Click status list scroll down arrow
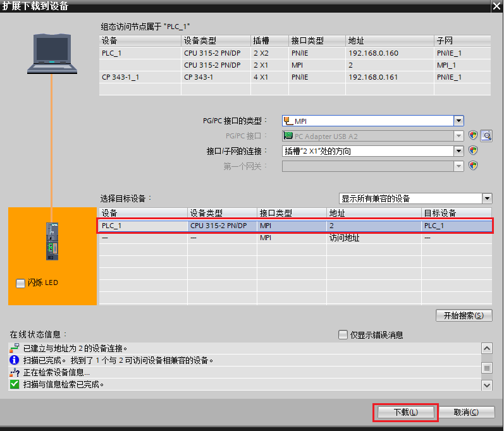The width and height of the screenshot is (504, 431). coord(487,385)
